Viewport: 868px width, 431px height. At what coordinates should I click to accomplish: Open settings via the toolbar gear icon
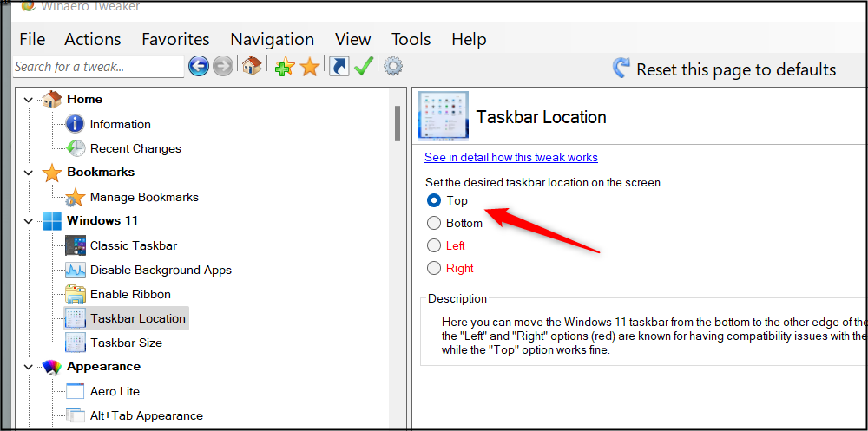pos(393,67)
